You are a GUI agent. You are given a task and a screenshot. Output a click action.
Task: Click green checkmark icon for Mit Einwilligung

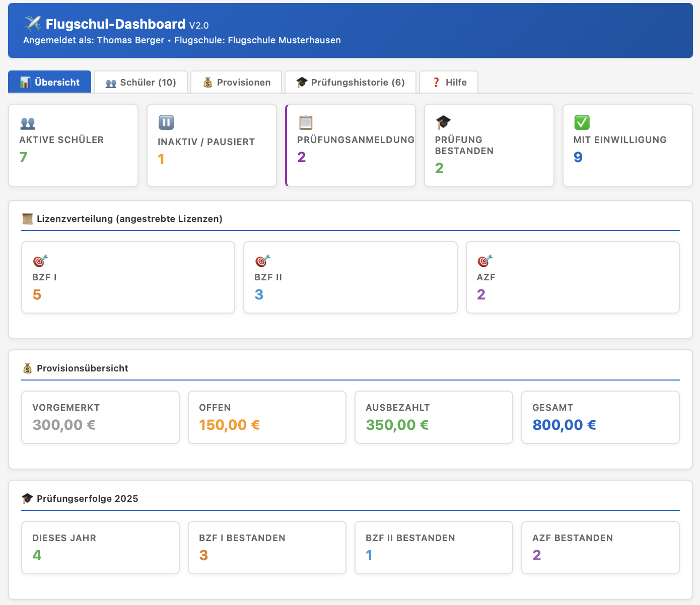pyautogui.click(x=582, y=122)
